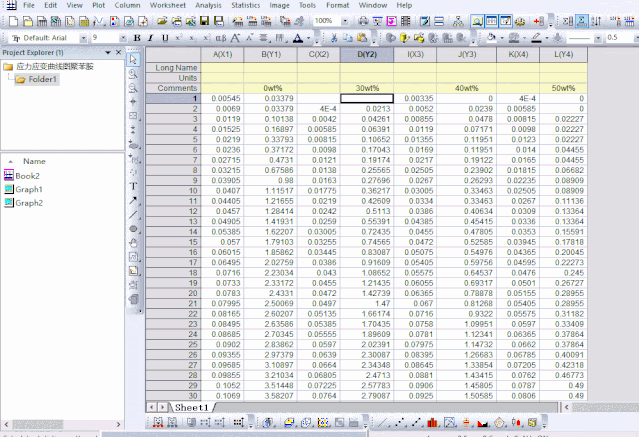
Task: Open the Format menu
Action: point(337,5)
